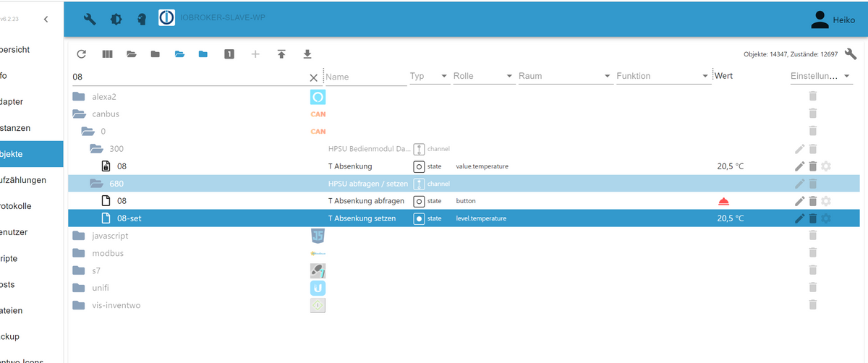Screen dimensions: 868x363
Task: Open the wrench settings icon in header
Action: pos(90,20)
